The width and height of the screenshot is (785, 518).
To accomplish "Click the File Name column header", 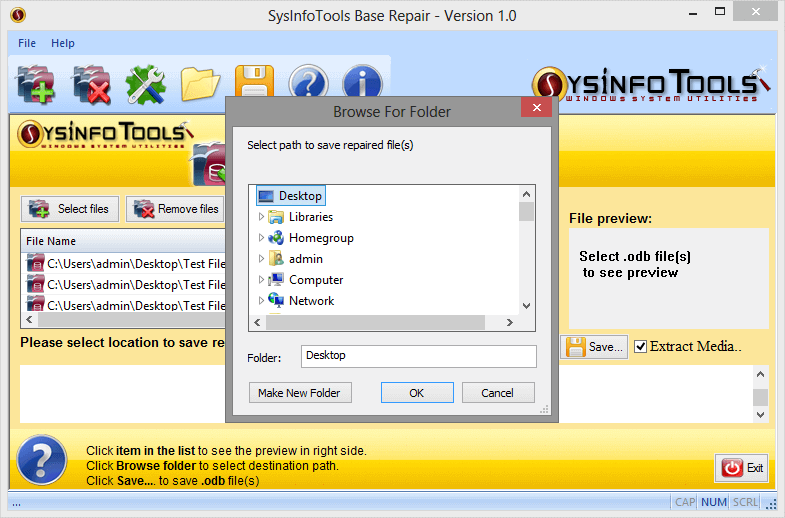I will click(124, 241).
